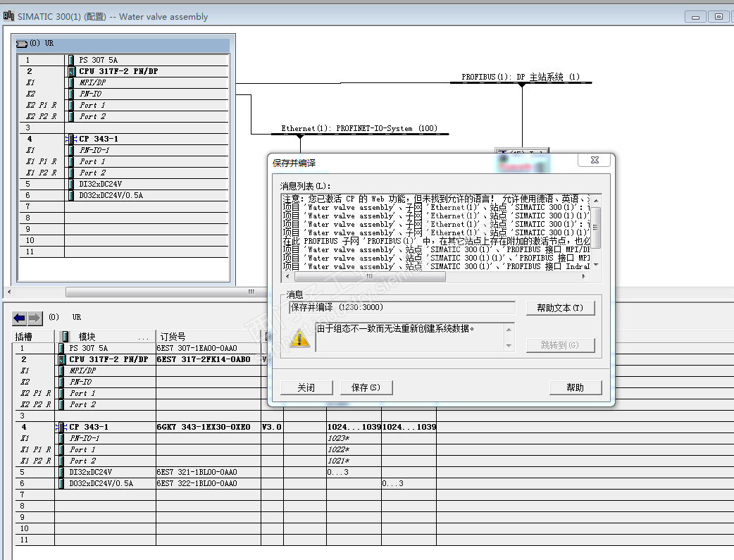Viewport: 734px width, 560px height.
Task: Select PN-IO-1 row in rack view
Action: click(x=123, y=150)
